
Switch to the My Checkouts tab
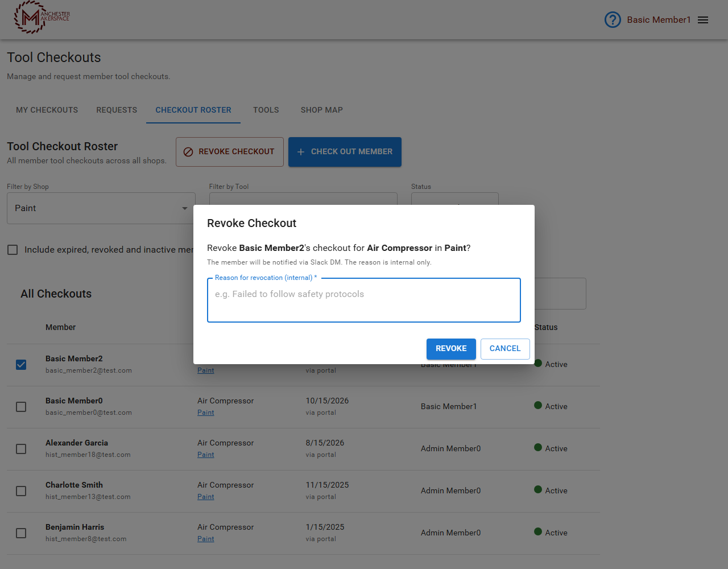pos(47,110)
